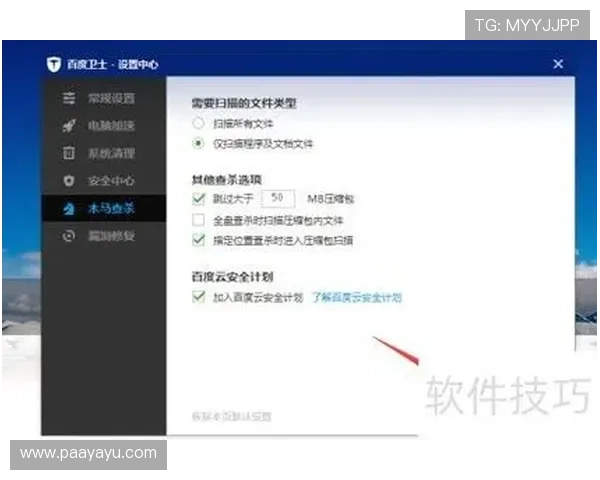
Task: Select 仅扫描程序及文档文件 radio option
Action: (x=198, y=144)
